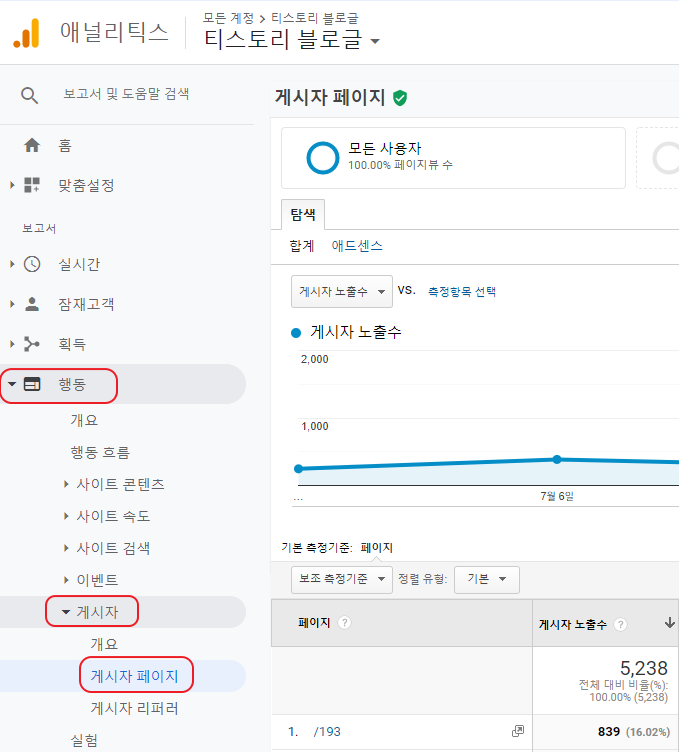Viewport: 679px width, 752px height.
Task: Click 측정항목 선택 link
Action: coord(462,292)
